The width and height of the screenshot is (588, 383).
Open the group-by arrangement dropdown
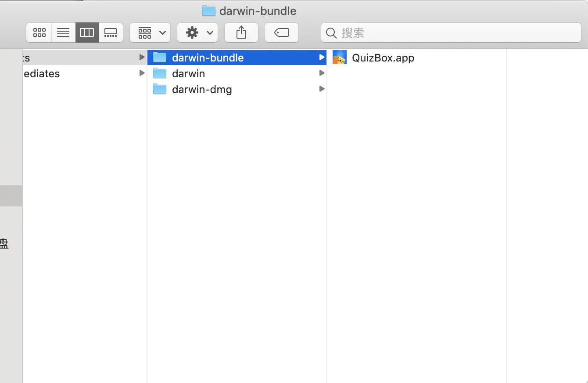pos(150,33)
